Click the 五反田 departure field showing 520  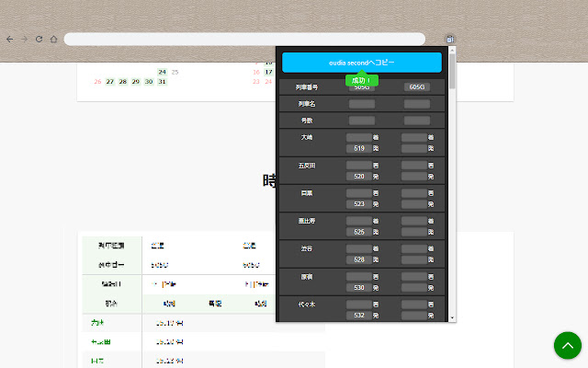click(359, 176)
